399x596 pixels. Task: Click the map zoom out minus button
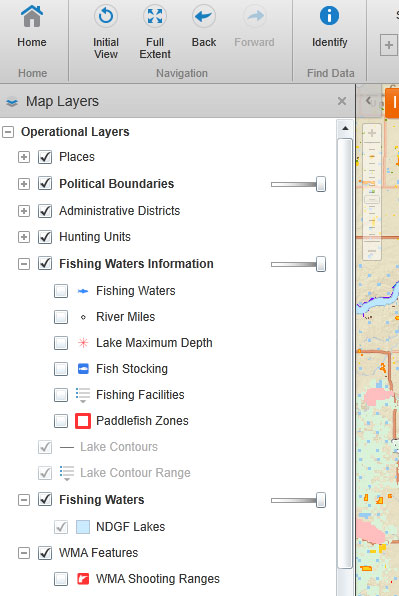372,251
